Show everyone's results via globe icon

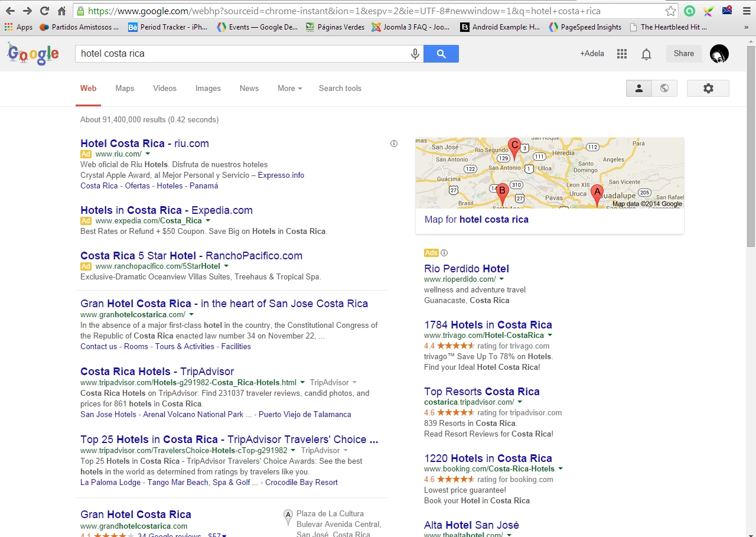(664, 87)
